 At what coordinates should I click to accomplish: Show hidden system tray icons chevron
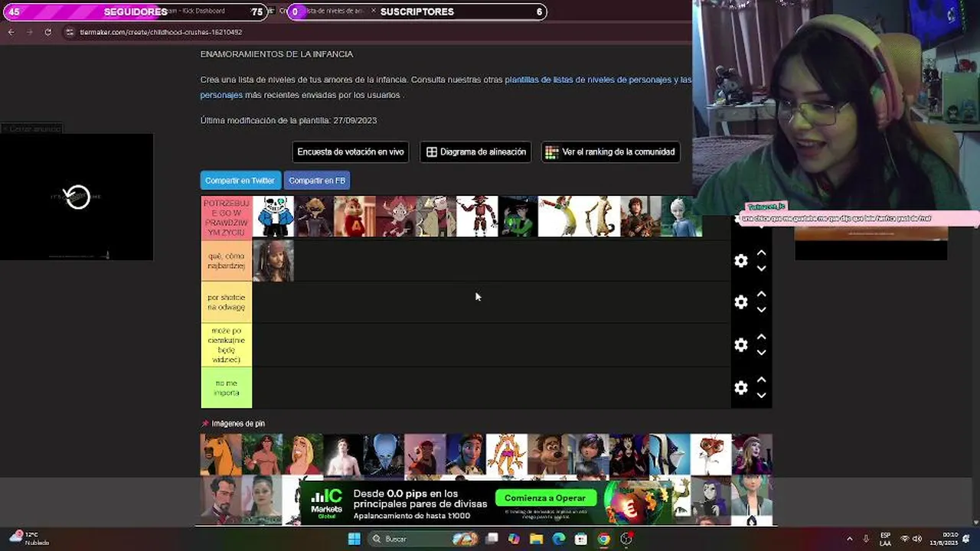(x=849, y=539)
